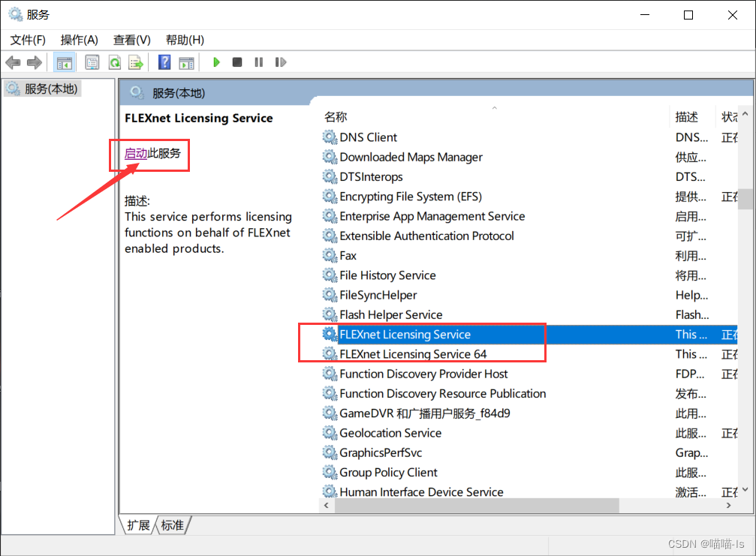Sort by the 名称 column header
This screenshot has width=756, height=556.
(494, 116)
